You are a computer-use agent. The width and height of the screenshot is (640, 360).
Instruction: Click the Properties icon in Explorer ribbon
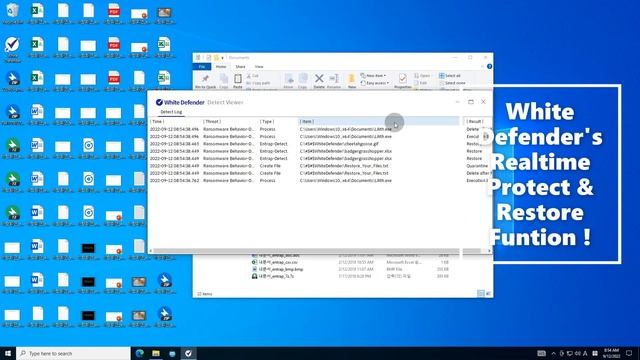point(402,81)
